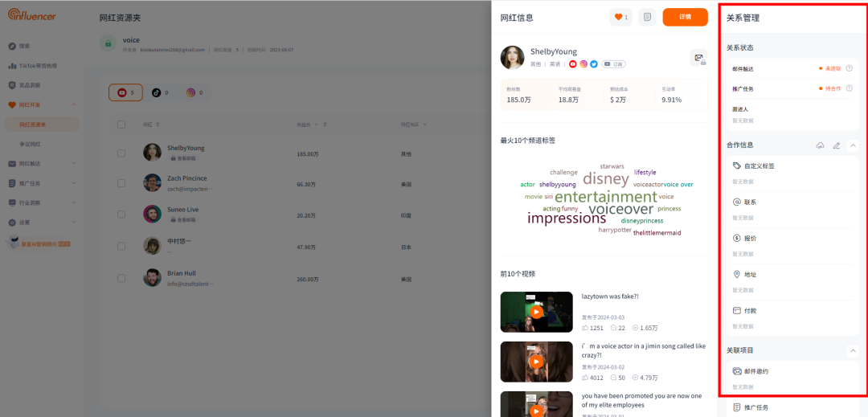
Task: Click the heart favorite icon with count 1
Action: tap(620, 17)
